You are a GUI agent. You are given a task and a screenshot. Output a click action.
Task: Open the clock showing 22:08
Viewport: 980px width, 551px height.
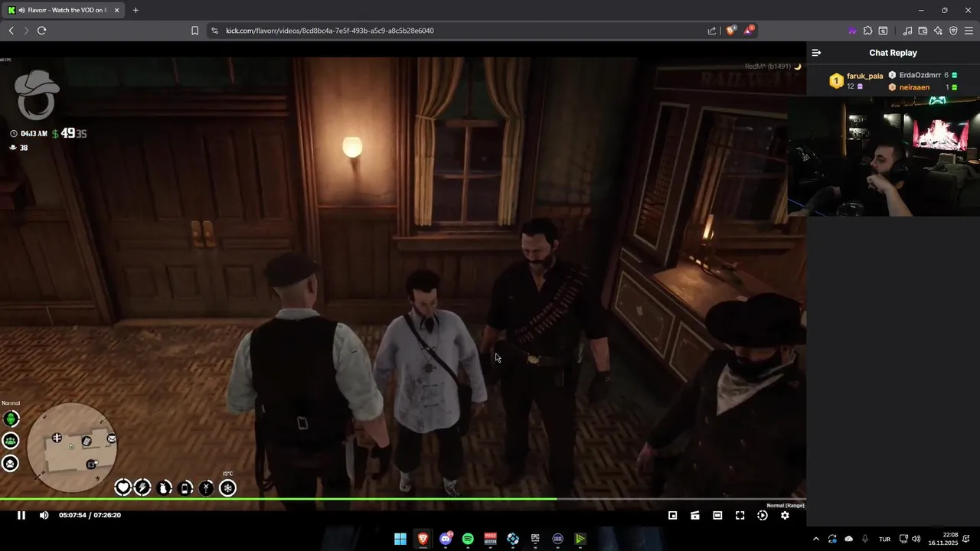coord(943,539)
